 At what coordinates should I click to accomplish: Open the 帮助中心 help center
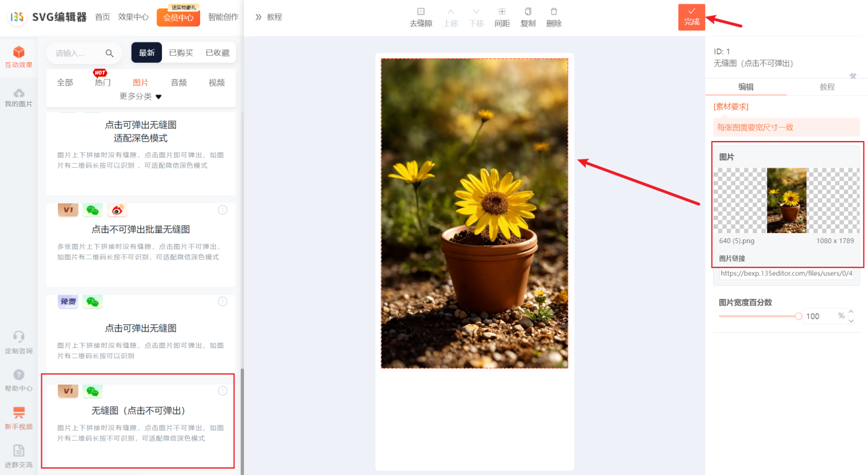(18, 381)
